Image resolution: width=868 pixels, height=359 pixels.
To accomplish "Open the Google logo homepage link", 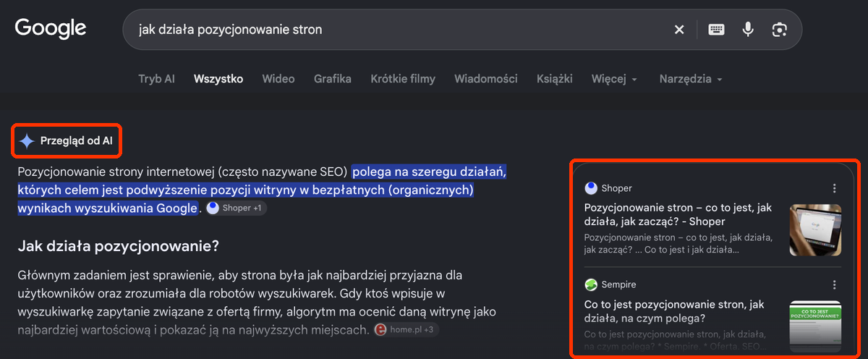I will 51,29.
